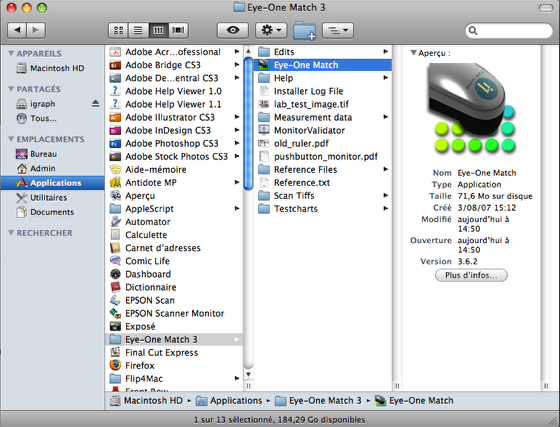
Task: Select the Firefox icon
Action: (115, 366)
